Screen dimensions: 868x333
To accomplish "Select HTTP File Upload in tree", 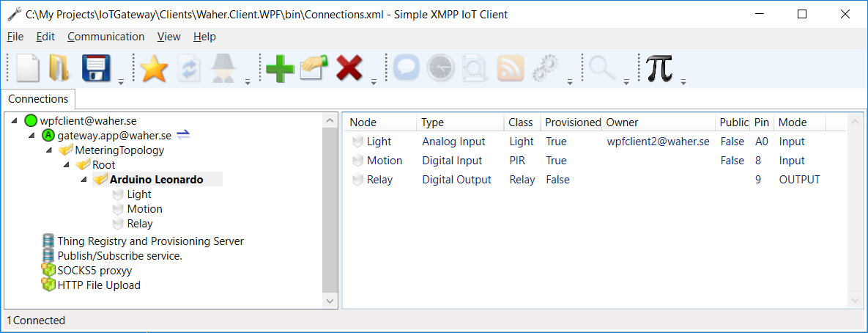I will pyautogui.click(x=99, y=285).
